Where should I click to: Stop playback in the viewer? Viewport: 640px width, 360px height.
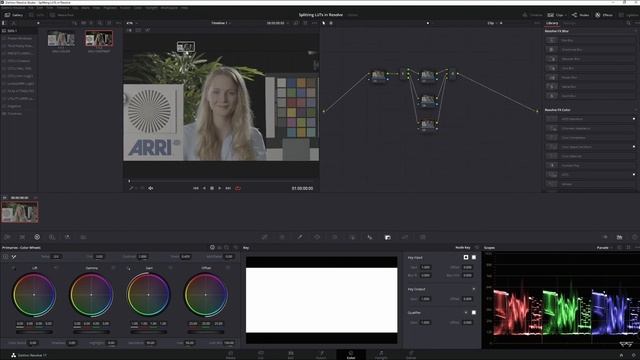click(212, 188)
